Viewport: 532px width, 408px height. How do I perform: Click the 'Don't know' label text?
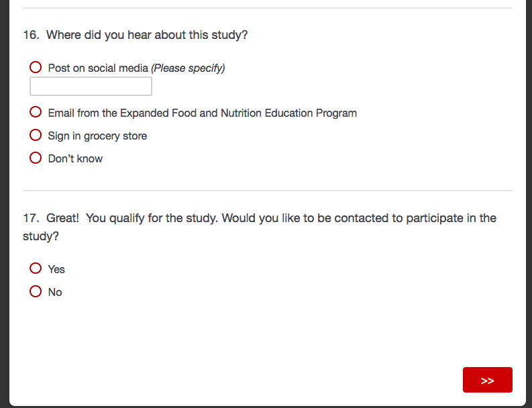coord(75,159)
